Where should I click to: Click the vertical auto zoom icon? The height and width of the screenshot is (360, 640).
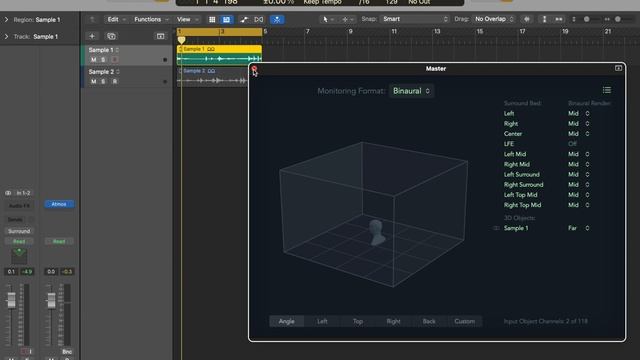click(544, 19)
